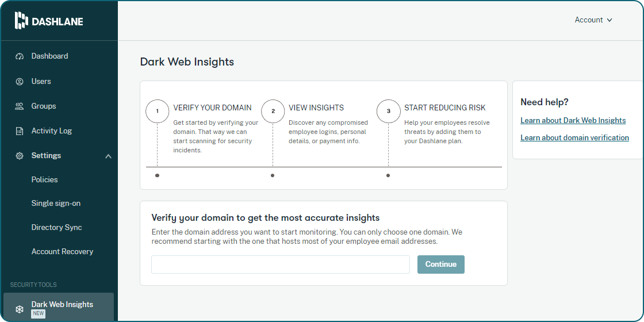The height and width of the screenshot is (322, 644).
Task: Focus the domain address input field
Action: coord(281,264)
